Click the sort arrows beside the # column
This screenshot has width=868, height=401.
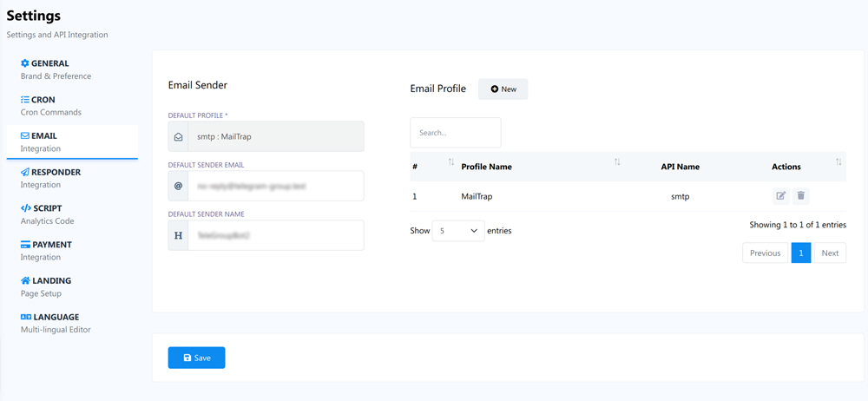pos(451,162)
